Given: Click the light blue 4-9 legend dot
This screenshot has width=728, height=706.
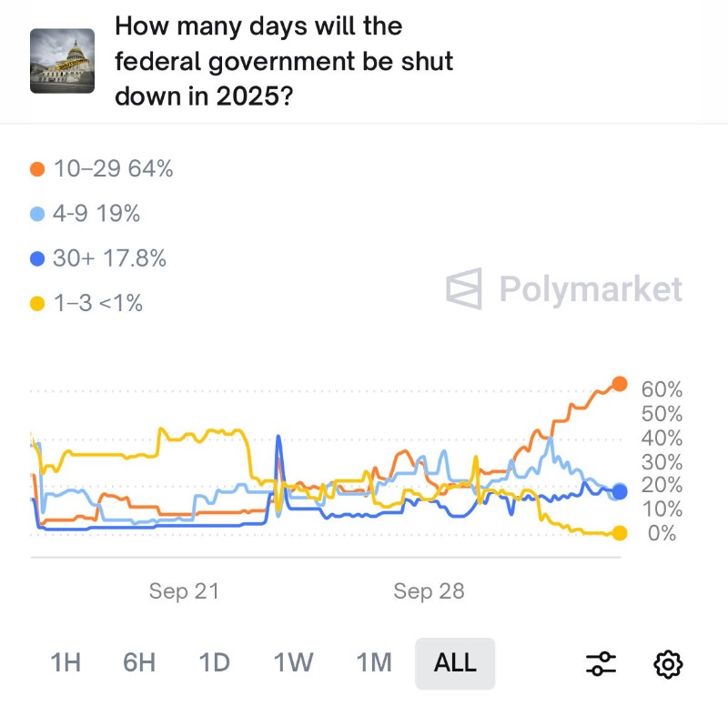Looking at the screenshot, I should click(x=37, y=215).
